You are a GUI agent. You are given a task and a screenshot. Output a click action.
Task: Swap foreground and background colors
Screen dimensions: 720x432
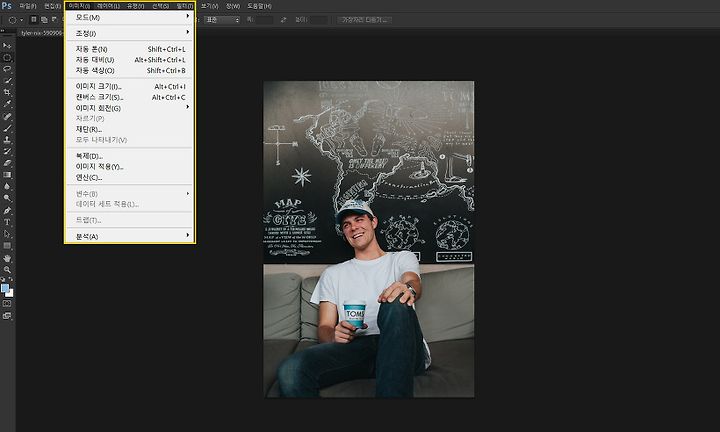click(11, 279)
